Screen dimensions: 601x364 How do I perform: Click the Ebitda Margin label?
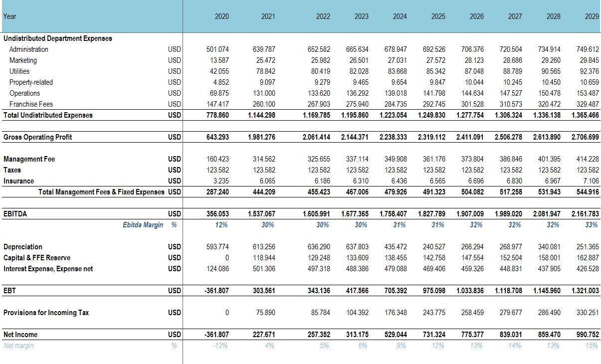(x=143, y=225)
